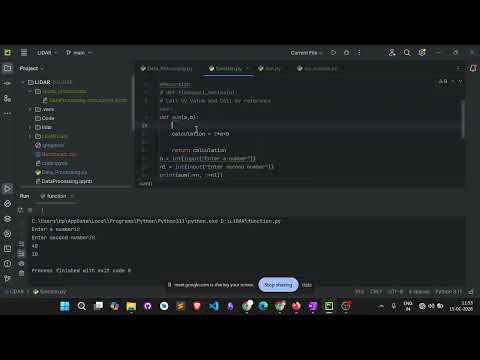Switch to the fourth editor tab
Screen dimensions: 480x360
[317, 69]
